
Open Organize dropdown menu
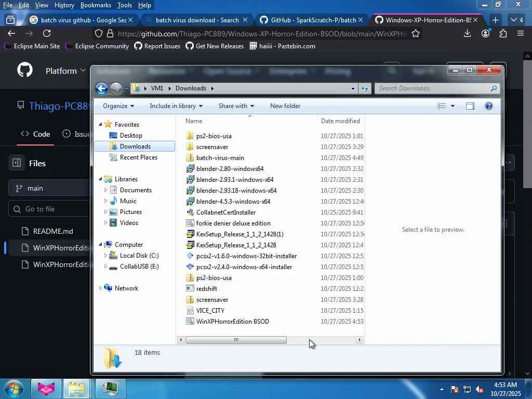(118, 106)
